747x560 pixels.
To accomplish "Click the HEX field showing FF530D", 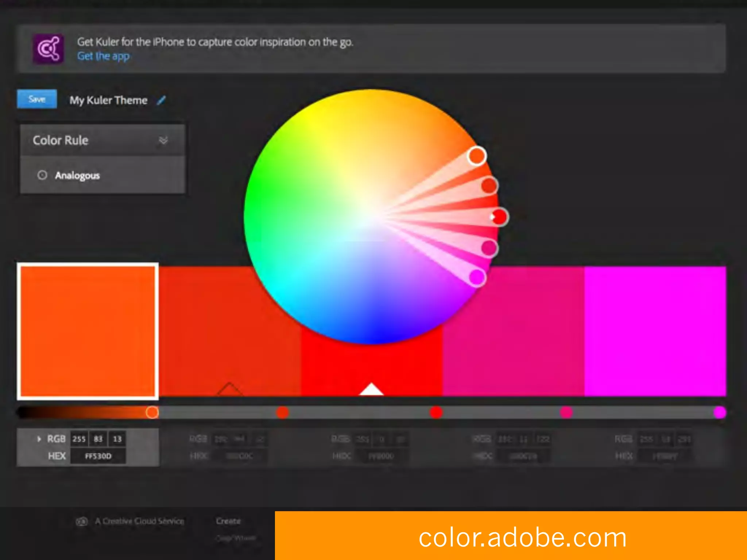I will coord(98,456).
